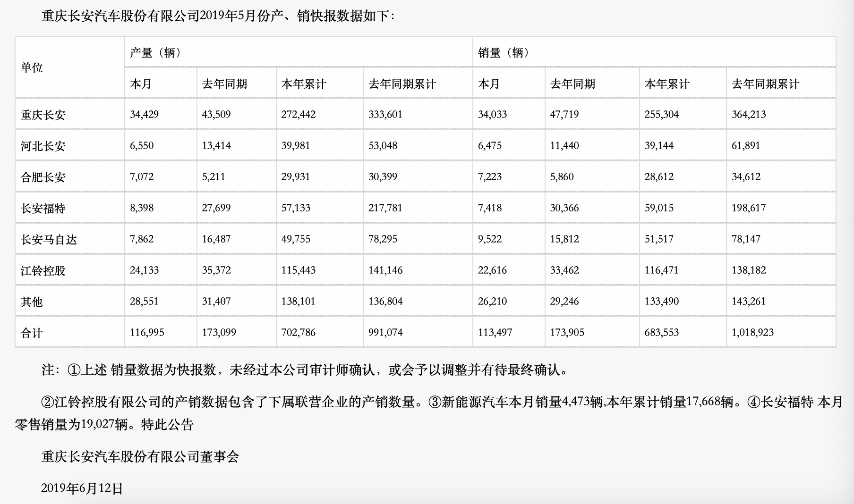Click the value 8,398
Viewport: 854px width, 504px height.
point(142,208)
